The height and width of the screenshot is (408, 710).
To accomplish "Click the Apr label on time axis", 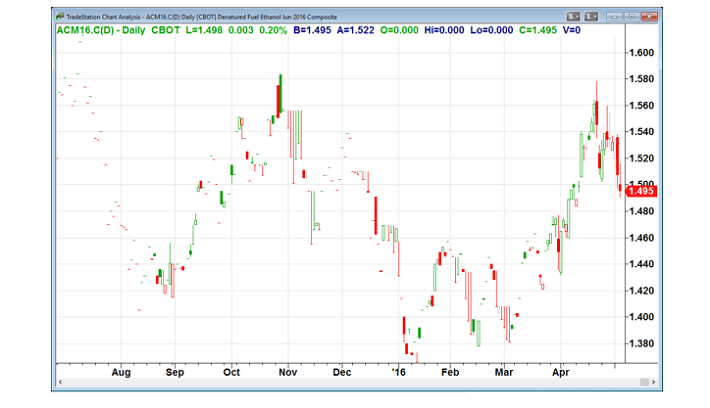I will point(561,372).
